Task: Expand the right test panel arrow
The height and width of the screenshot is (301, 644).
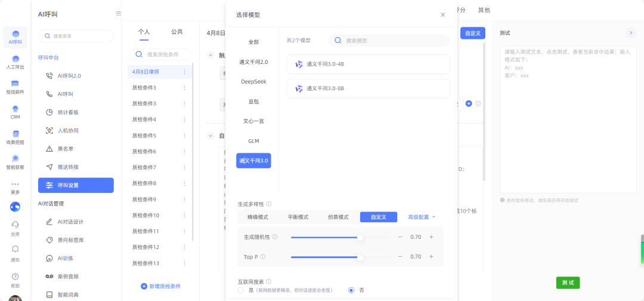Action: (x=631, y=33)
